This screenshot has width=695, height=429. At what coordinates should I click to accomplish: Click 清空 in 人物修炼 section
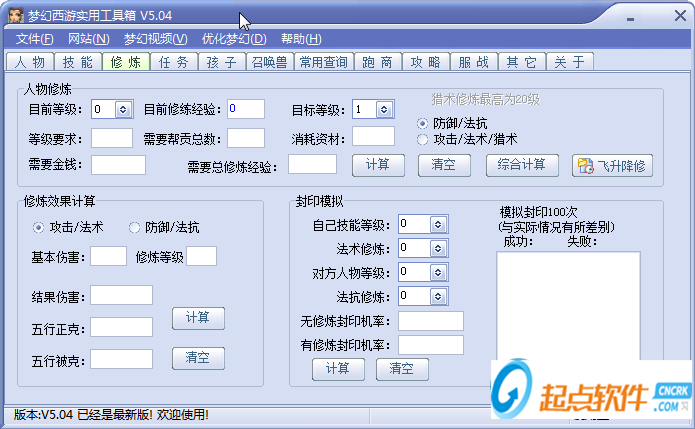point(444,165)
